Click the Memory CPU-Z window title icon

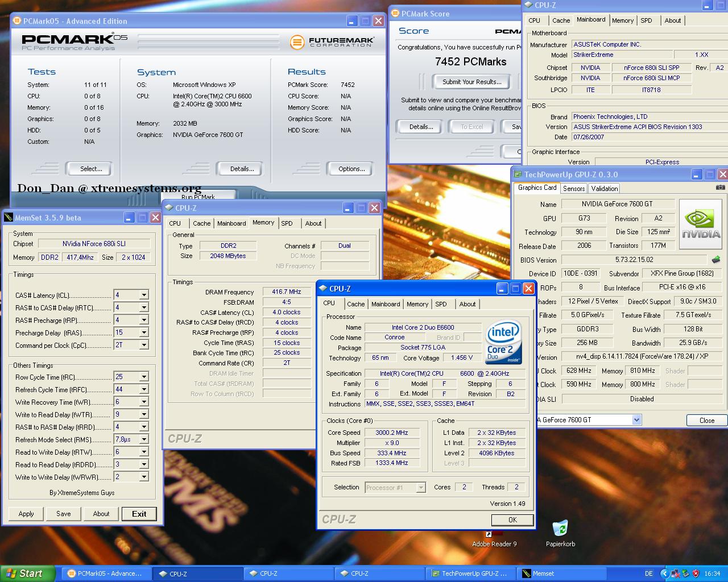point(169,208)
